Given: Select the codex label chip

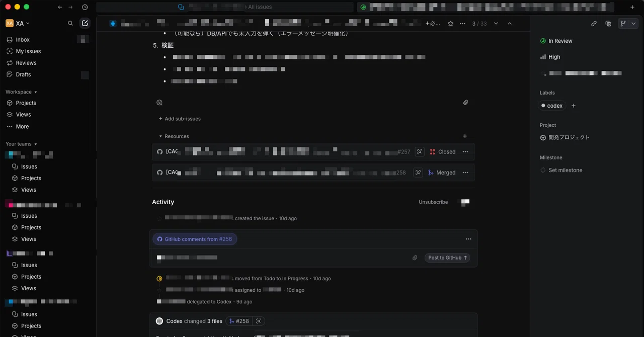Looking at the screenshot, I should pyautogui.click(x=552, y=106).
